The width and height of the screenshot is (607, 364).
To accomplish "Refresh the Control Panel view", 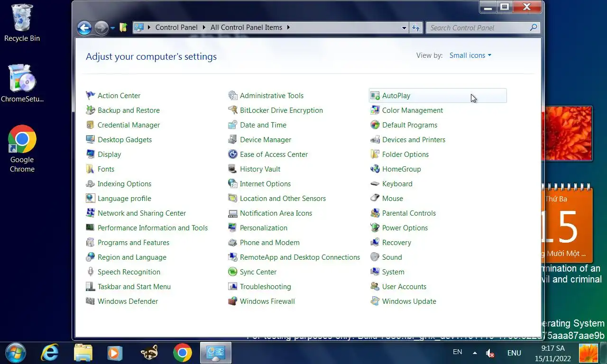I will click(416, 28).
